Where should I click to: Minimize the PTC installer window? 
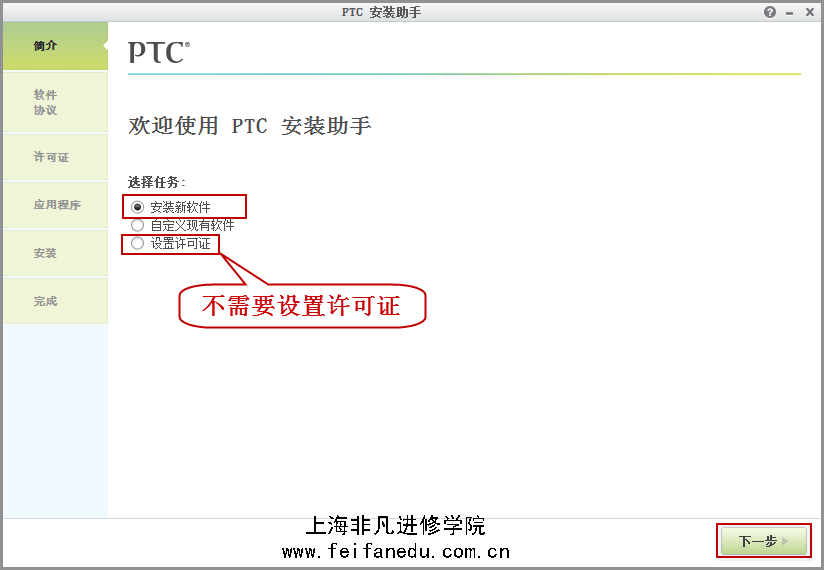(x=789, y=13)
